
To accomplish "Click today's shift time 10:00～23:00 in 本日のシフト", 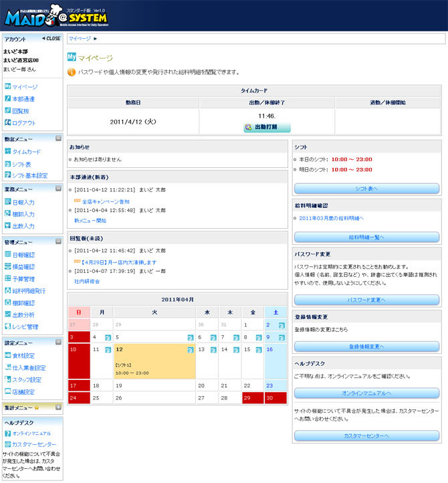I will tap(352, 159).
